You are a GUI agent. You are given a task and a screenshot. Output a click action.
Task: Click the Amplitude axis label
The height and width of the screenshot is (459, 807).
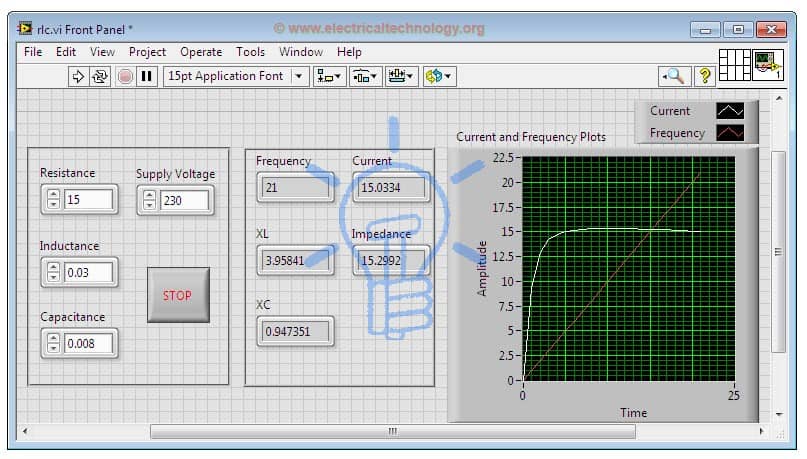tap(482, 269)
